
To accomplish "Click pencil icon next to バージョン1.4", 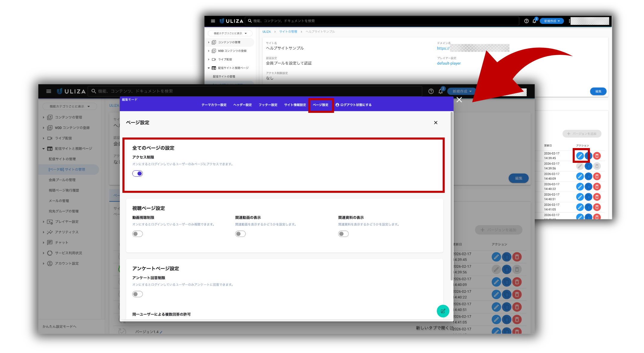I will 161,332.
